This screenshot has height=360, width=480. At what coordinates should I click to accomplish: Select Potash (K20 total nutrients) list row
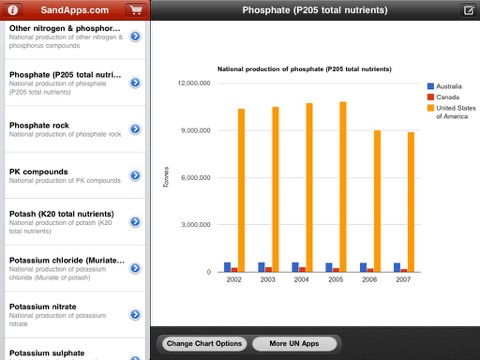point(75,222)
